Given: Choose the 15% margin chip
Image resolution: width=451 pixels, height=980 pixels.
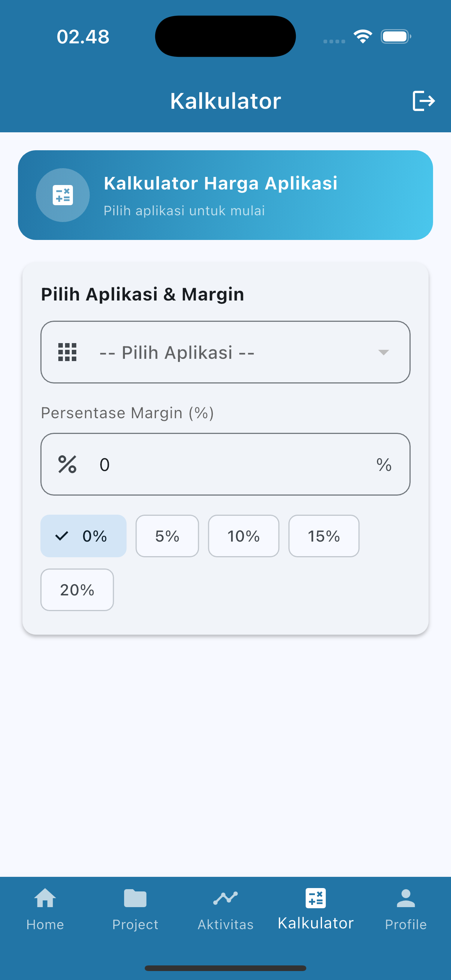Looking at the screenshot, I should [x=323, y=536].
